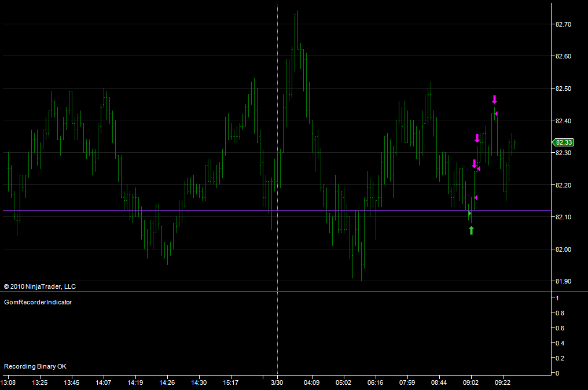Click the 0.8 value on the indicator axis
The height and width of the screenshot is (390, 588).
[x=560, y=313]
